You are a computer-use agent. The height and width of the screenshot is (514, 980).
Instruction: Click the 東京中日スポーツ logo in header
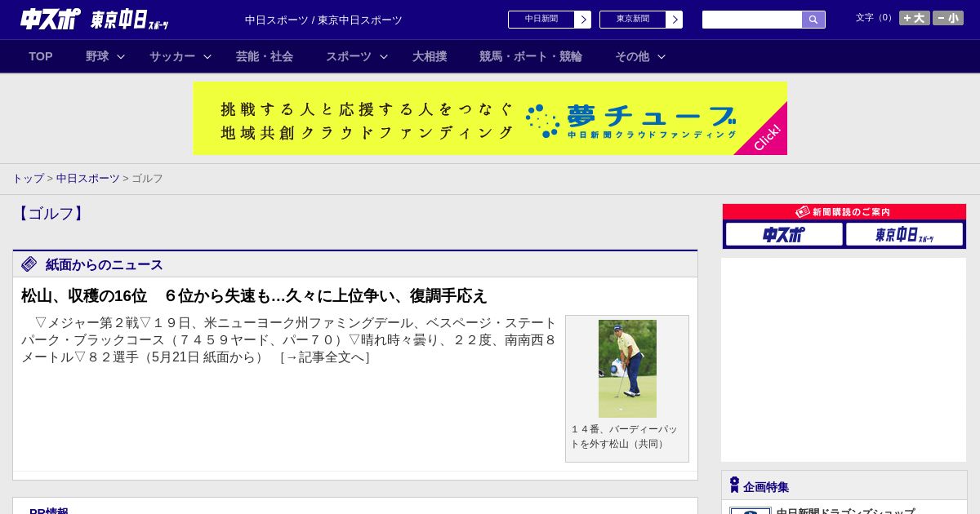pos(130,20)
